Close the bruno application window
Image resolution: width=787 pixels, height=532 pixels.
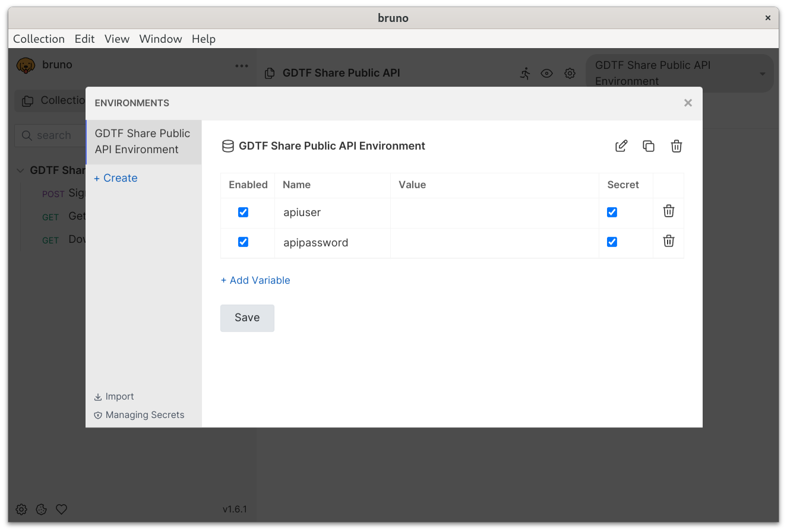point(768,18)
